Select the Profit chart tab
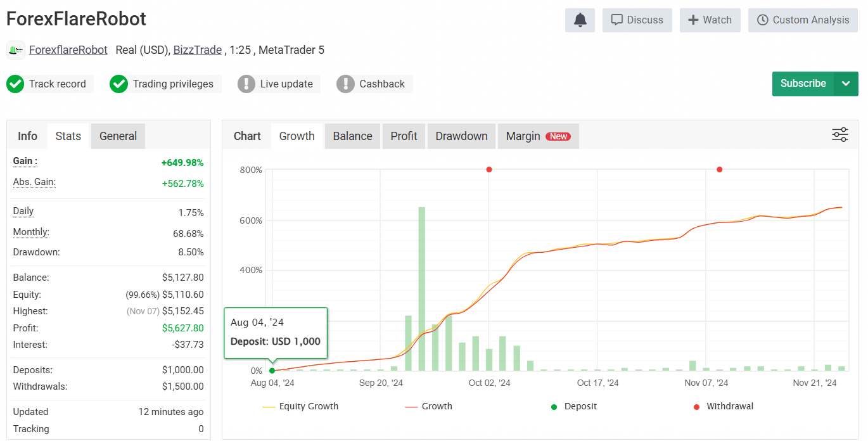The height and width of the screenshot is (441, 868). point(404,136)
